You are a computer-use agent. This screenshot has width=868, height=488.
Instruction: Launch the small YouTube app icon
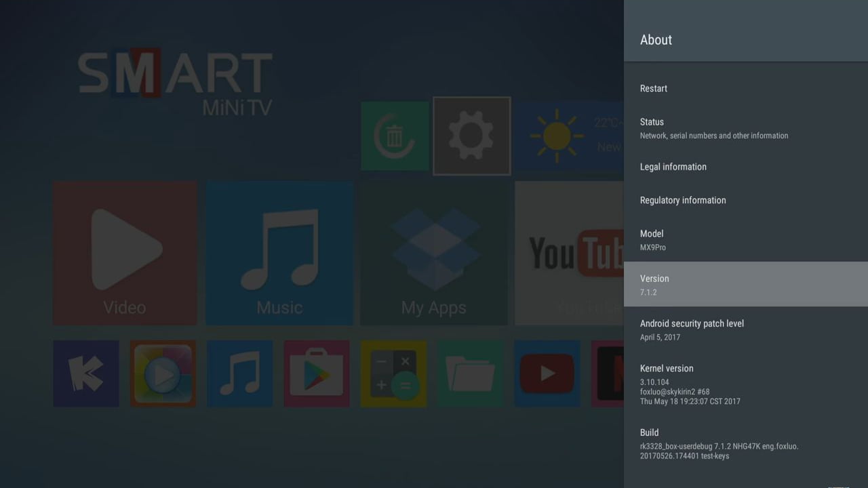(547, 373)
